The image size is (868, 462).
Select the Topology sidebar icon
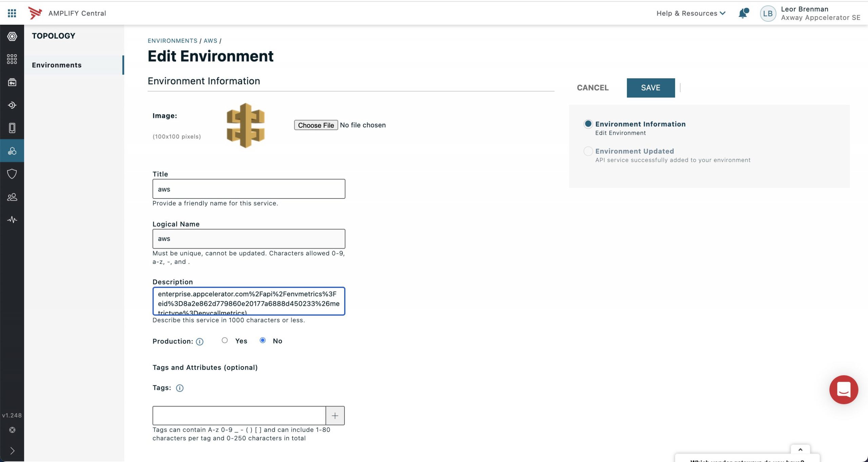12,151
